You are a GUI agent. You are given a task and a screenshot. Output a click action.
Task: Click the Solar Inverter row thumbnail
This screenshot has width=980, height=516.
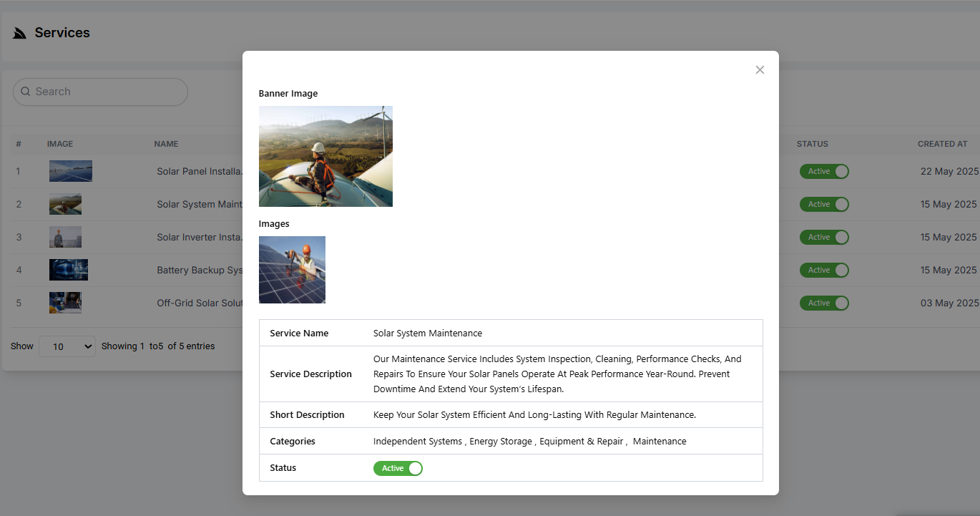pyautogui.click(x=65, y=237)
